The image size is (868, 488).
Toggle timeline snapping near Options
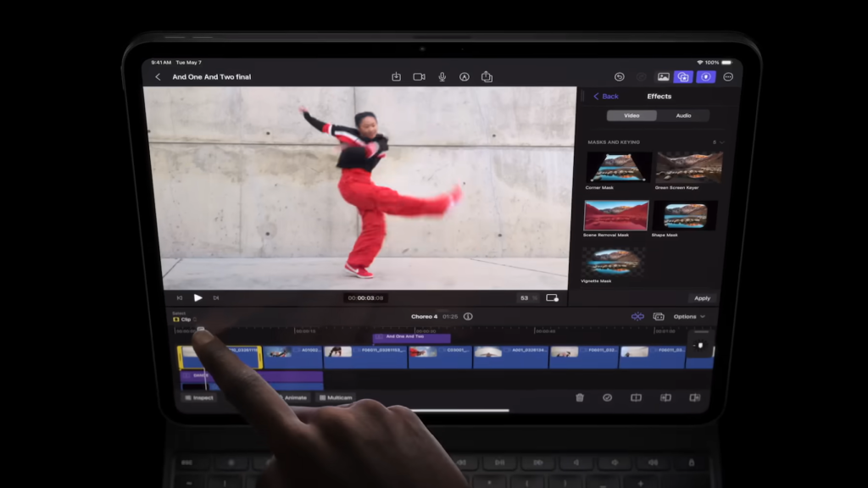tap(637, 316)
